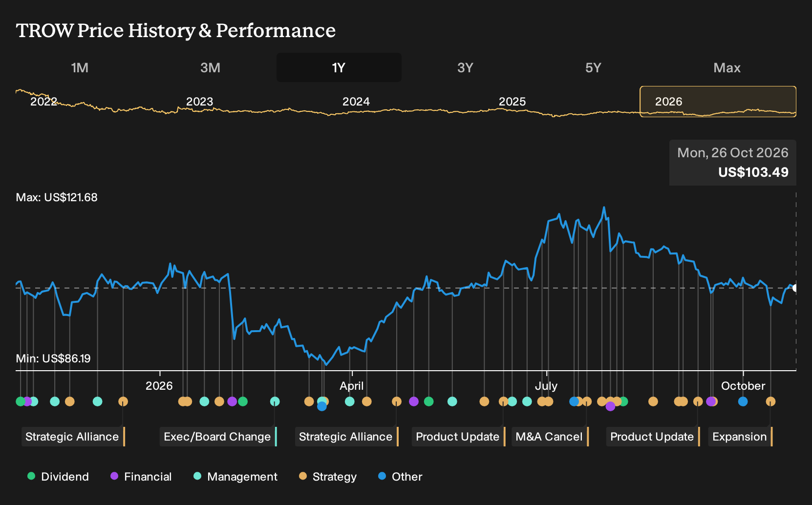Click the highlighted 2026 range selector window
Image resolution: width=812 pixels, height=505 pixels.
718,102
